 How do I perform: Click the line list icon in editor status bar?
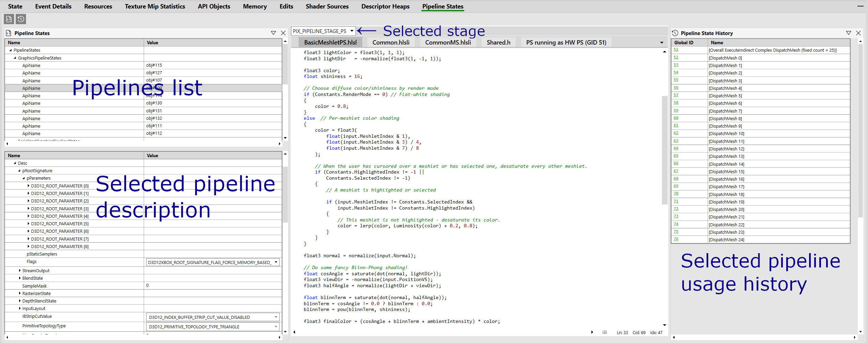click(604, 332)
